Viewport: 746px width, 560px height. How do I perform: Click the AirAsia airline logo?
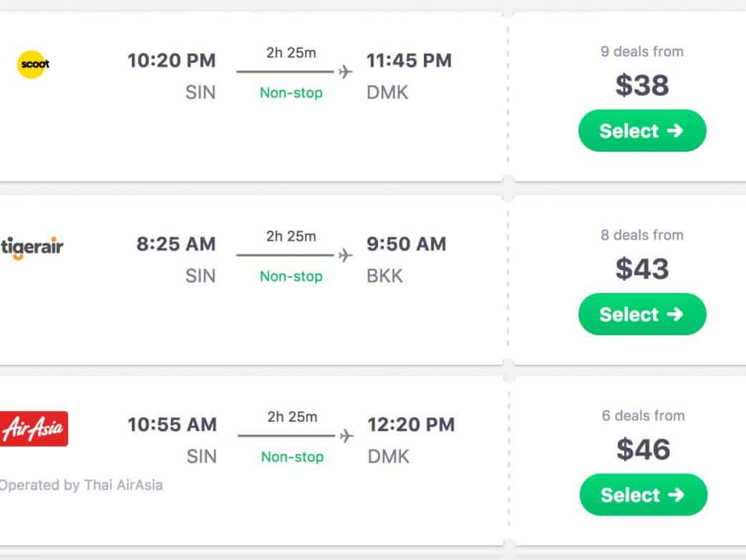click(34, 429)
